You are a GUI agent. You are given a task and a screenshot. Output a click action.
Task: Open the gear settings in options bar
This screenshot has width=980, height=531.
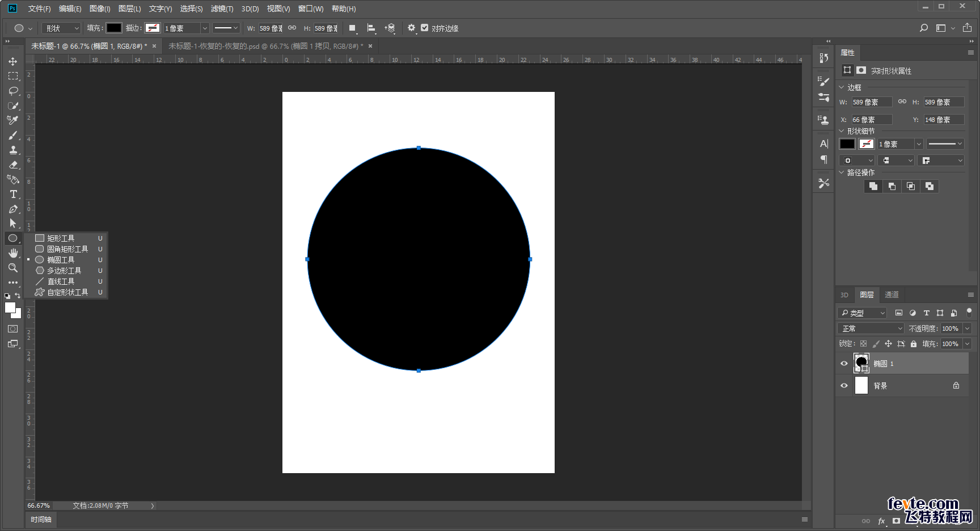click(411, 28)
